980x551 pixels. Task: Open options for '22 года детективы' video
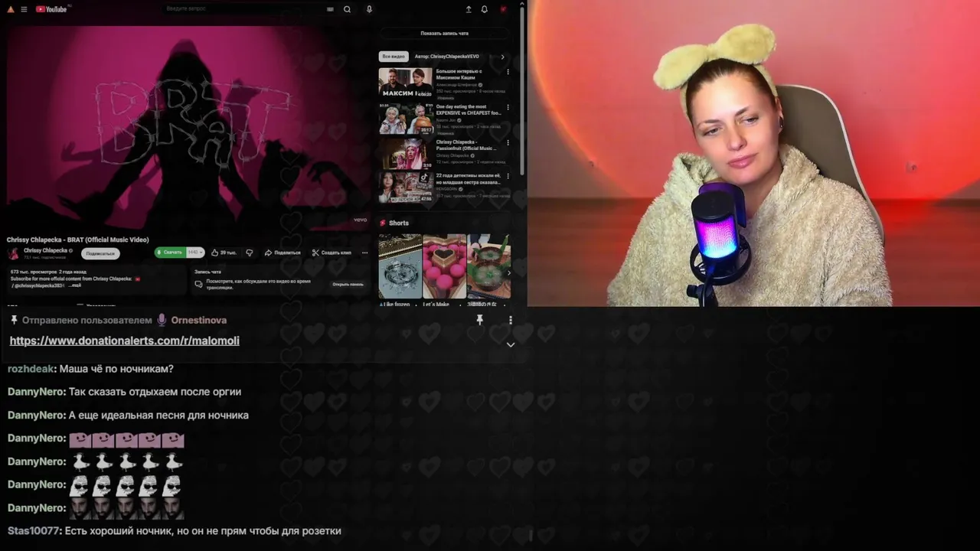click(x=508, y=176)
